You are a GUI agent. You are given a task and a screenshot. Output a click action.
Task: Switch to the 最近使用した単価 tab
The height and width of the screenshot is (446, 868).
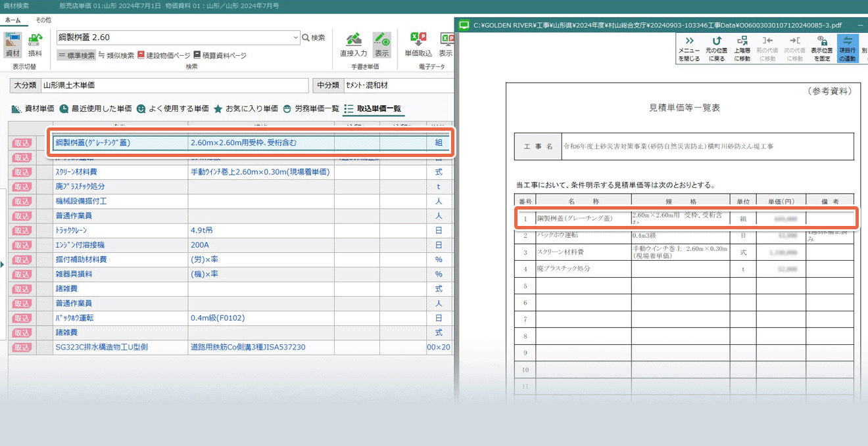95,109
